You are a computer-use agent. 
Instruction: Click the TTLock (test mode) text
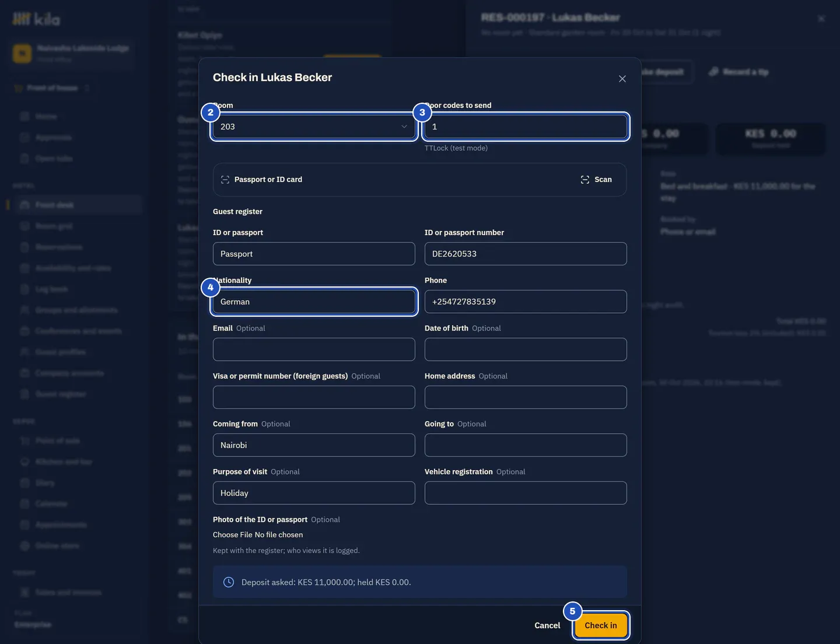pyautogui.click(x=456, y=148)
